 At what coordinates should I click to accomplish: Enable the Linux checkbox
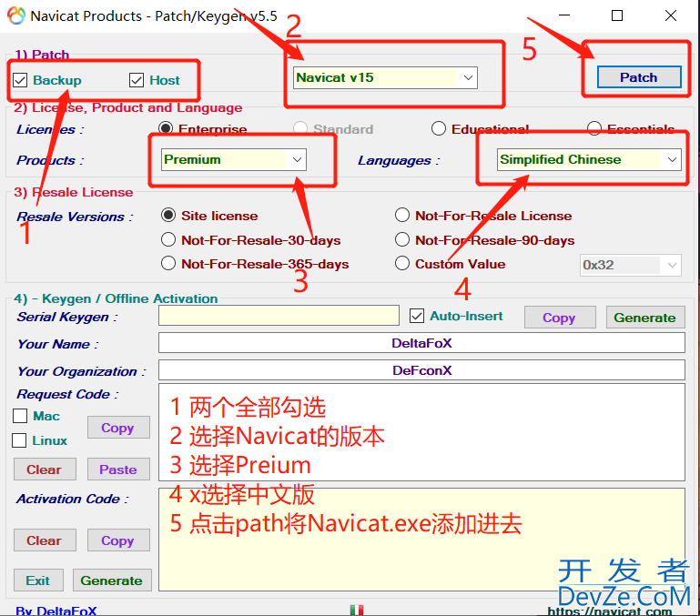tap(19, 440)
